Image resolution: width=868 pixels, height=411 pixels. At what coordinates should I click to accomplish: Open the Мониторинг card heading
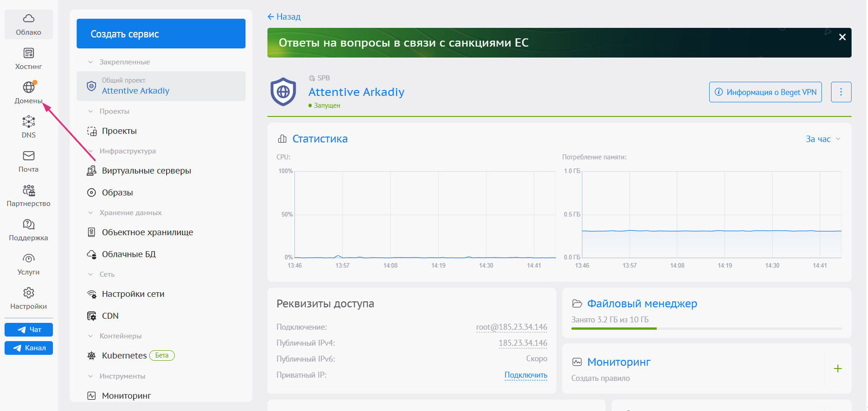point(619,362)
